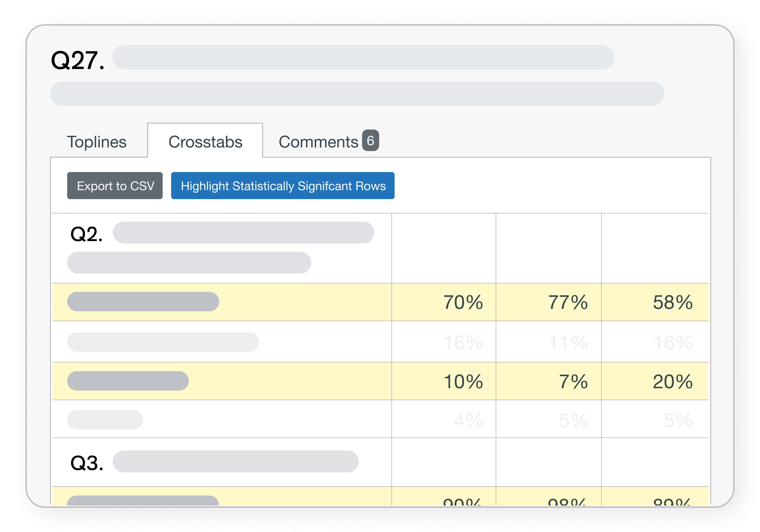Click the row label beside 10% value
Viewport: 760px width, 532px height.
pos(128,381)
